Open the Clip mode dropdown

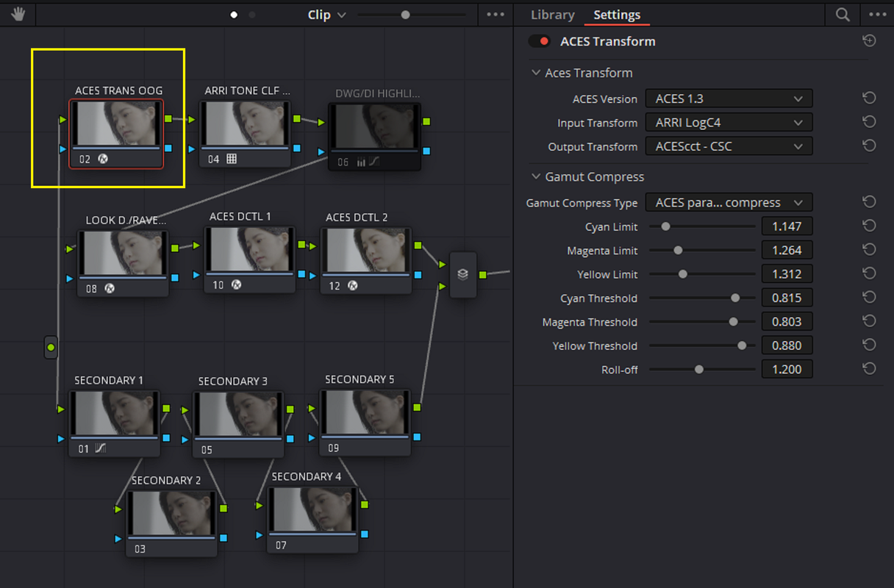pos(327,15)
